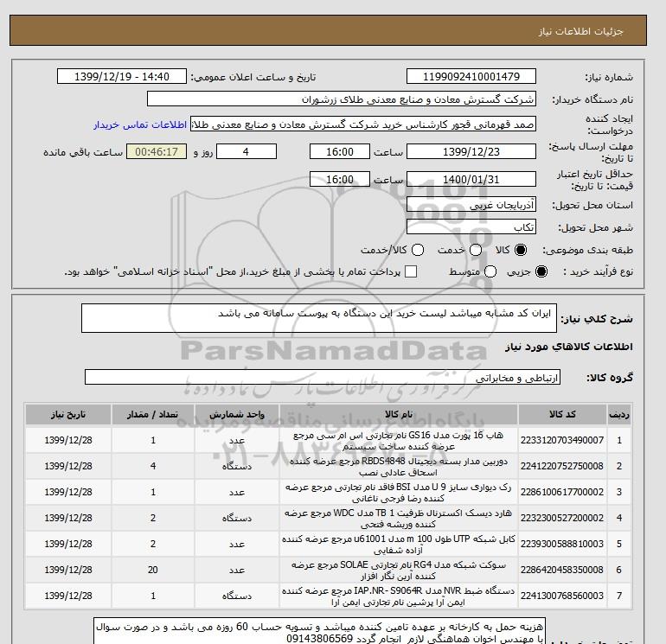The width and height of the screenshot is (666, 644).
Task: Click item code 2233120703490007
Action: pos(562,440)
